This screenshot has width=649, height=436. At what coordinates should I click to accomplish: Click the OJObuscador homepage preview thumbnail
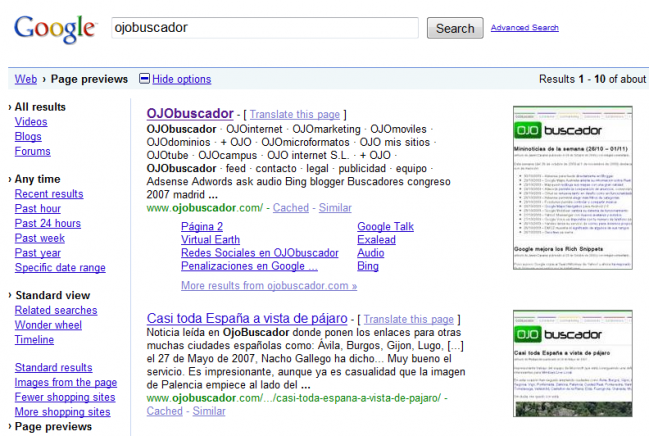pos(572,188)
